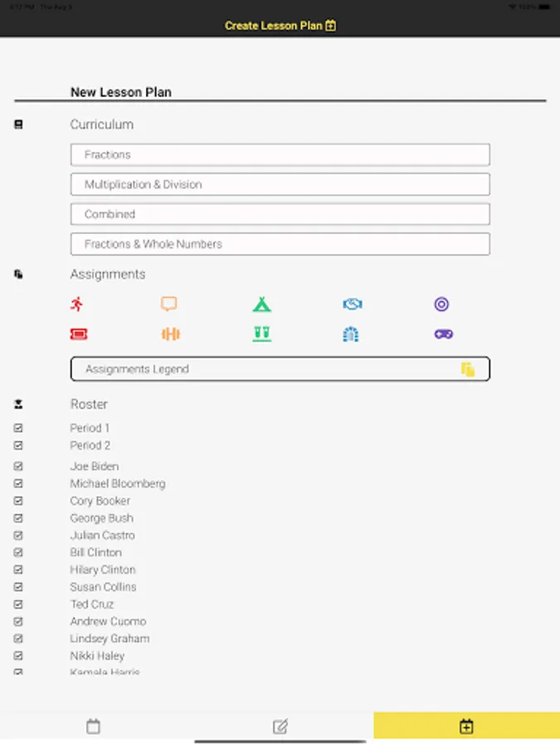Click the Create Lesson Plan header button

click(x=280, y=26)
